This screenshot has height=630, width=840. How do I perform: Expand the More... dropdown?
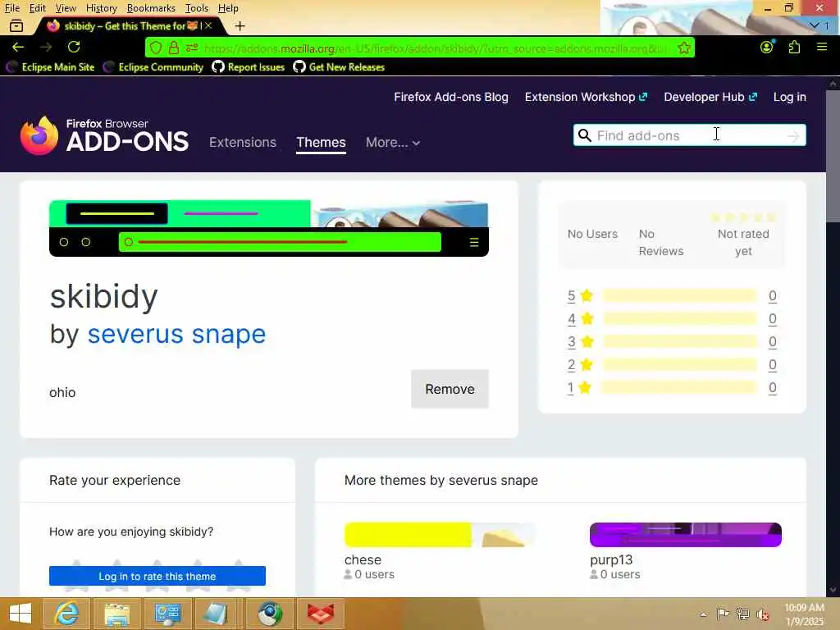pos(393,143)
